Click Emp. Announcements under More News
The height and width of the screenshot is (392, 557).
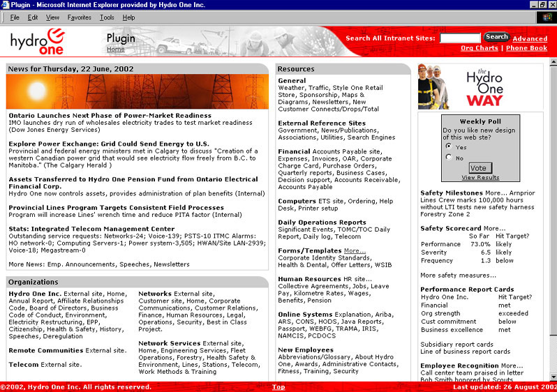(81, 264)
